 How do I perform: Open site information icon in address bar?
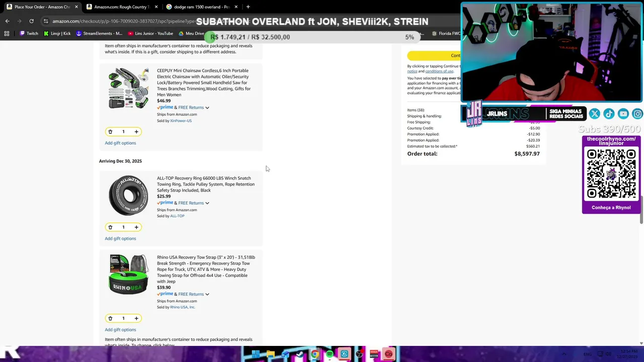(46, 21)
